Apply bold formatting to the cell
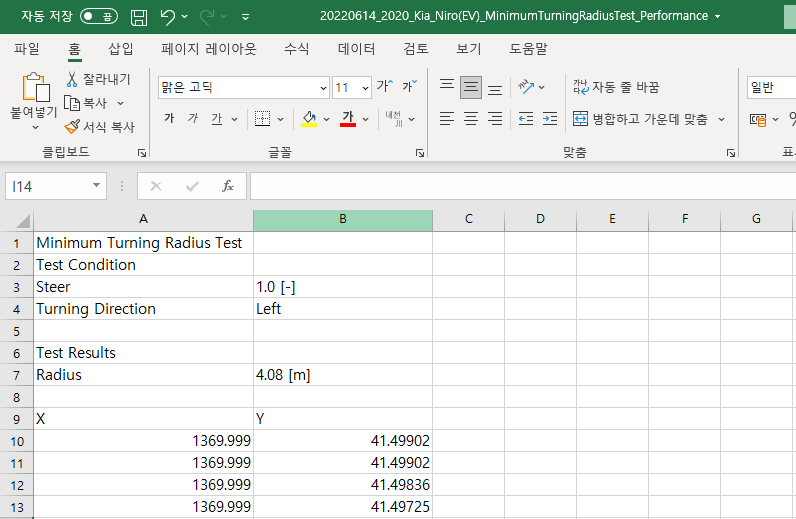 point(168,119)
